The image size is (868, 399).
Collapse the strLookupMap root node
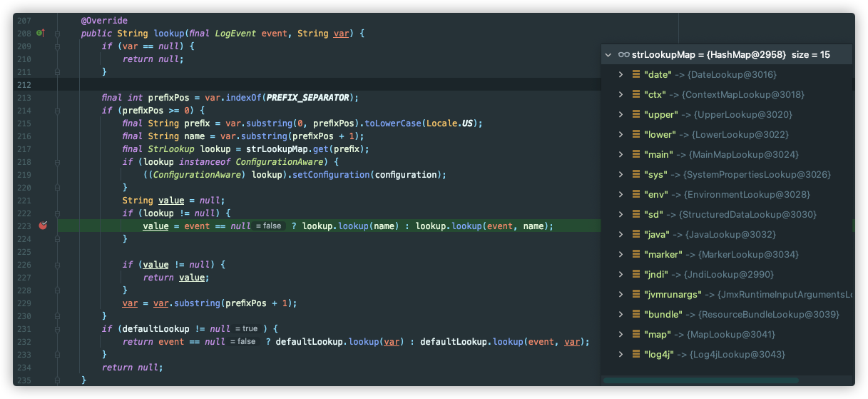(608, 54)
